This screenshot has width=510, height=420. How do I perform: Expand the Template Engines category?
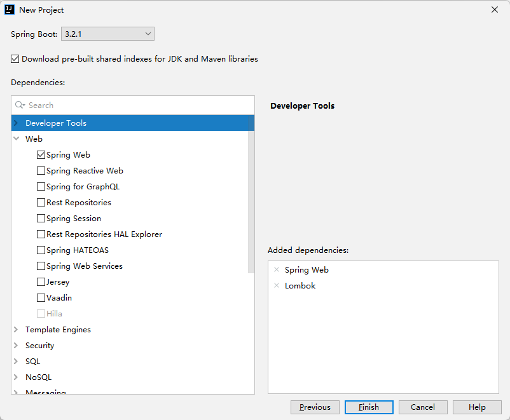pyautogui.click(x=16, y=330)
